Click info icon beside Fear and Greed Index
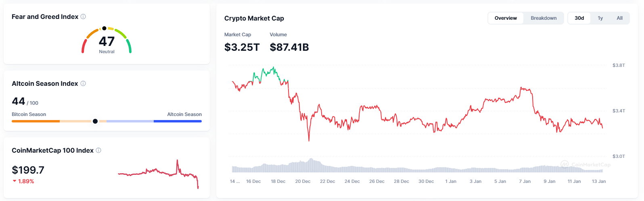The height and width of the screenshot is (201, 644). tap(83, 17)
